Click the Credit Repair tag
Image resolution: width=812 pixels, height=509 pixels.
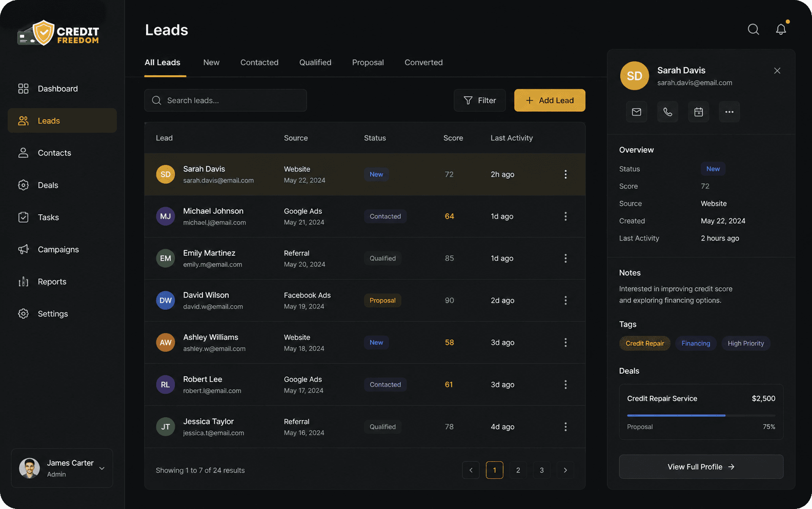pyautogui.click(x=644, y=343)
